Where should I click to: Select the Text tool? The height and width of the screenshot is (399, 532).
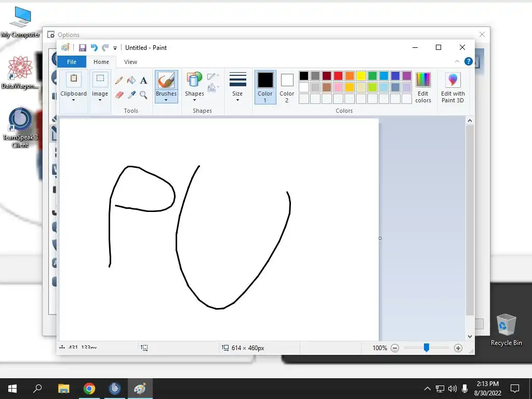[x=144, y=81]
